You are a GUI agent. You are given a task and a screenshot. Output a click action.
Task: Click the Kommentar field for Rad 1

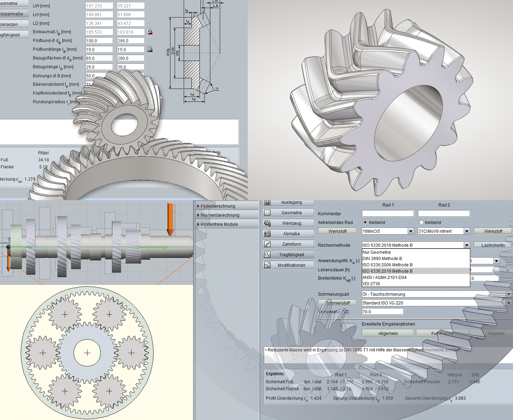[x=388, y=213]
